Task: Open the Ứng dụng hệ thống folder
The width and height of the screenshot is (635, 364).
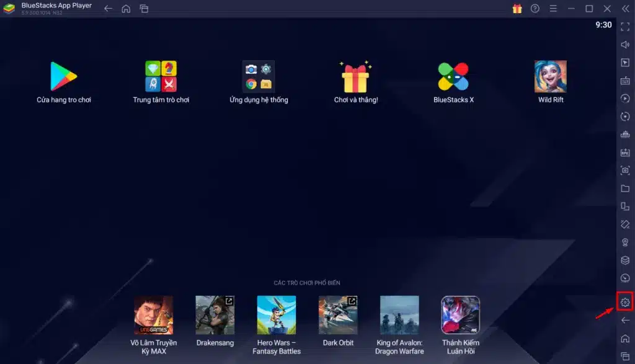Action: [x=259, y=77]
